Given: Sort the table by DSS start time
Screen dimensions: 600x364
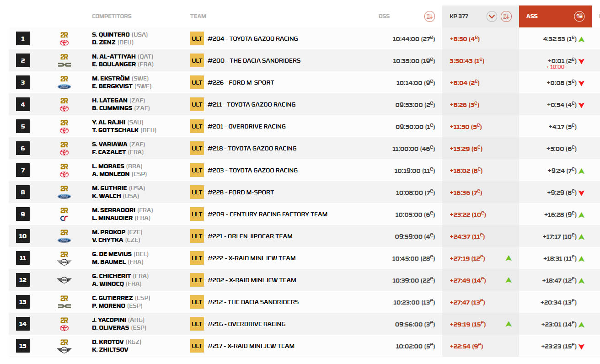Looking at the screenshot, I should (x=429, y=16).
